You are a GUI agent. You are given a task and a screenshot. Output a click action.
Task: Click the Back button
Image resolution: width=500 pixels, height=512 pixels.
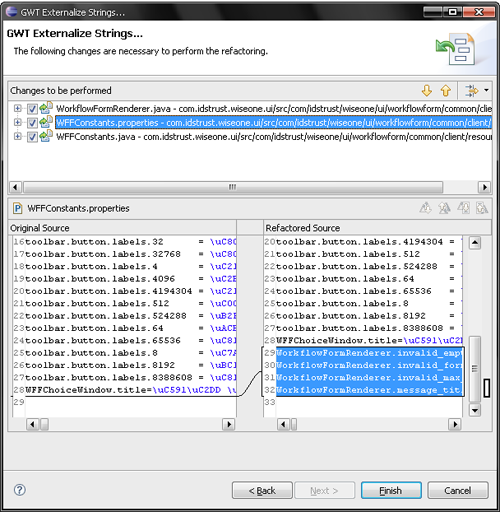tap(262, 490)
